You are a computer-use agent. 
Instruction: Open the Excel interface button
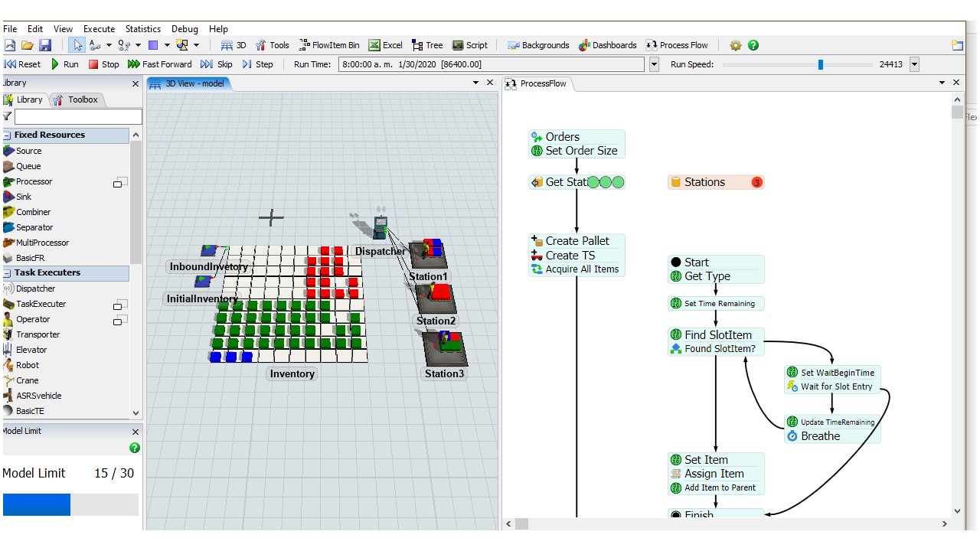(x=385, y=45)
